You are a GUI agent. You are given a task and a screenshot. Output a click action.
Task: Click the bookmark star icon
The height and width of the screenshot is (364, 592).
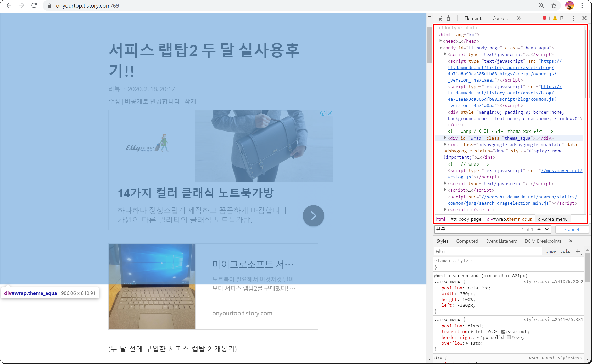(554, 5)
